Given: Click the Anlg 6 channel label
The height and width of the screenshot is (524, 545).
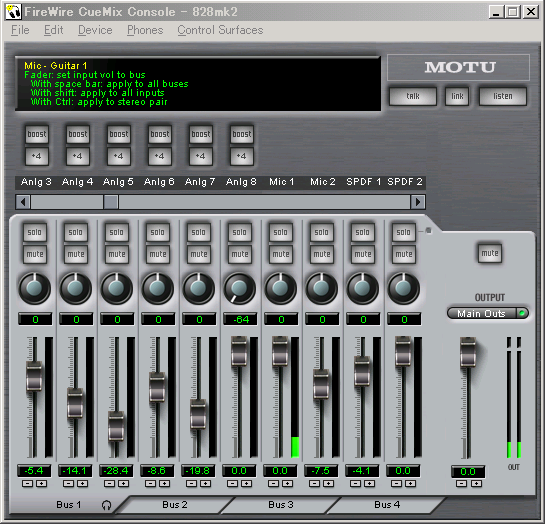Looking at the screenshot, I should [159, 182].
